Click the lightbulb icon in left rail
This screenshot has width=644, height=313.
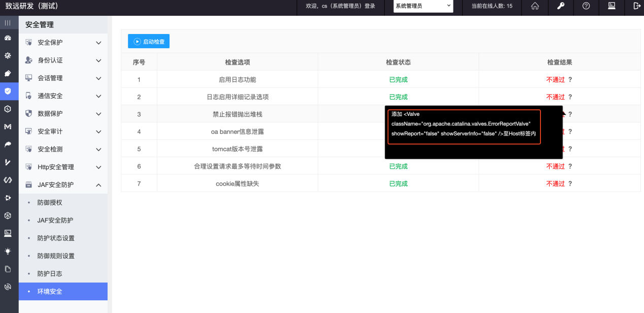(x=8, y=251)
